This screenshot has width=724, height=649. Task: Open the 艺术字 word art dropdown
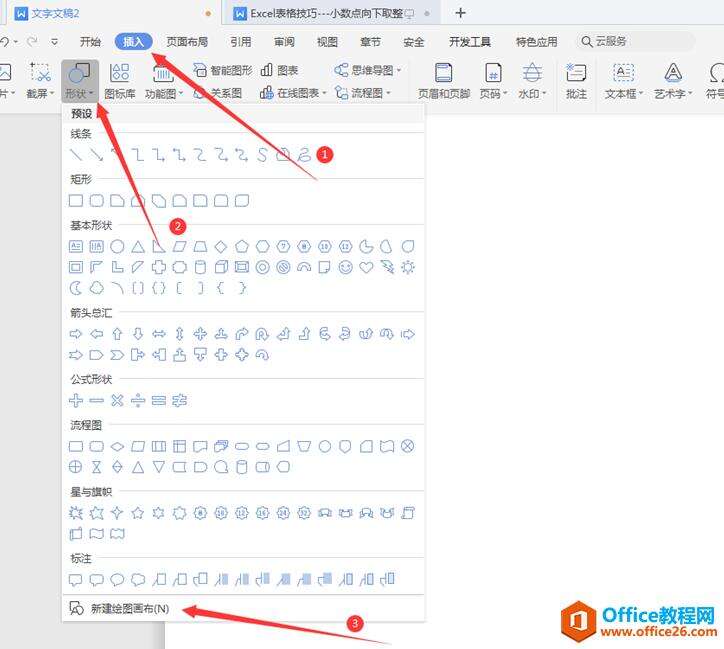tap(673, 81)
